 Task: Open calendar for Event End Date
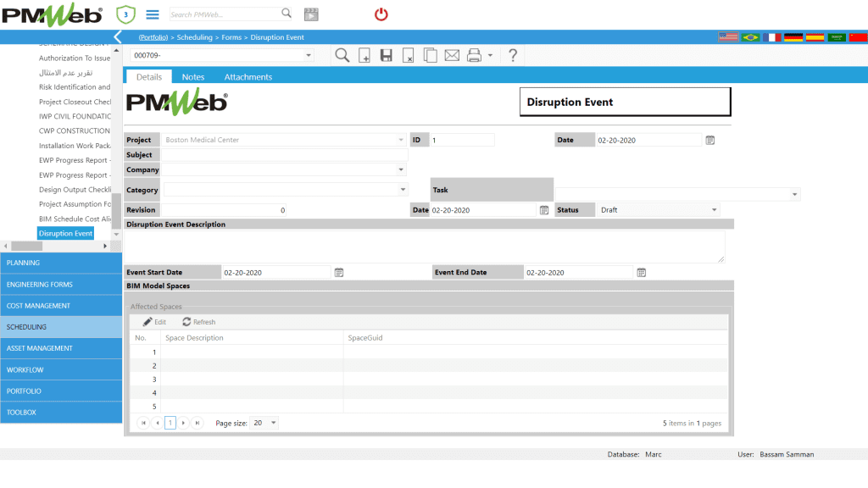coord(642,273)
